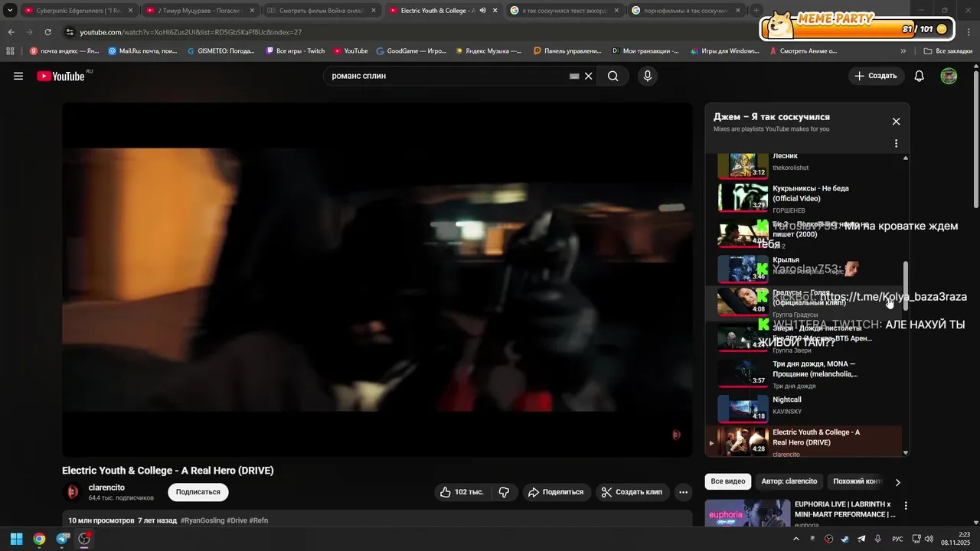Reload the page in Chrome
980x551 pixels.
tap(47, 32)
